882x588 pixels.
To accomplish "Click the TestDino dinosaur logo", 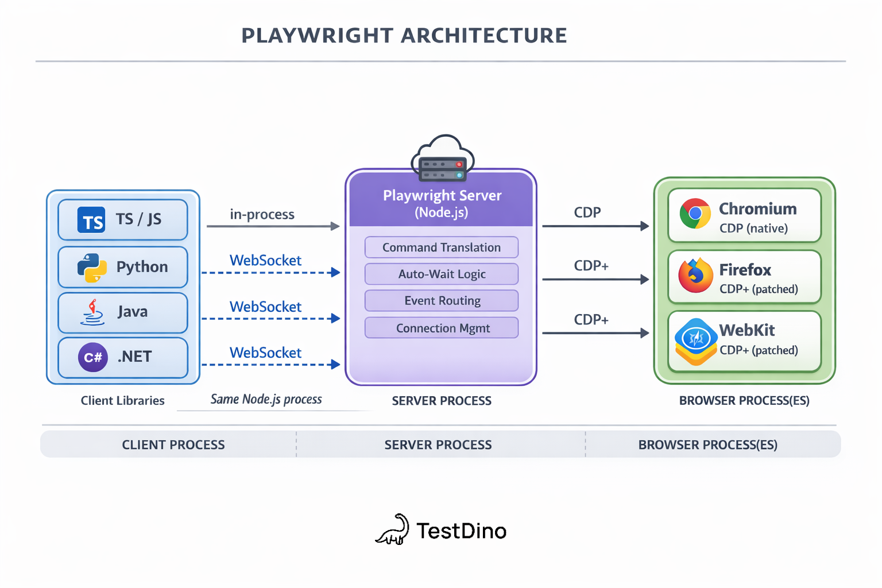I will [x=393, y=529].
